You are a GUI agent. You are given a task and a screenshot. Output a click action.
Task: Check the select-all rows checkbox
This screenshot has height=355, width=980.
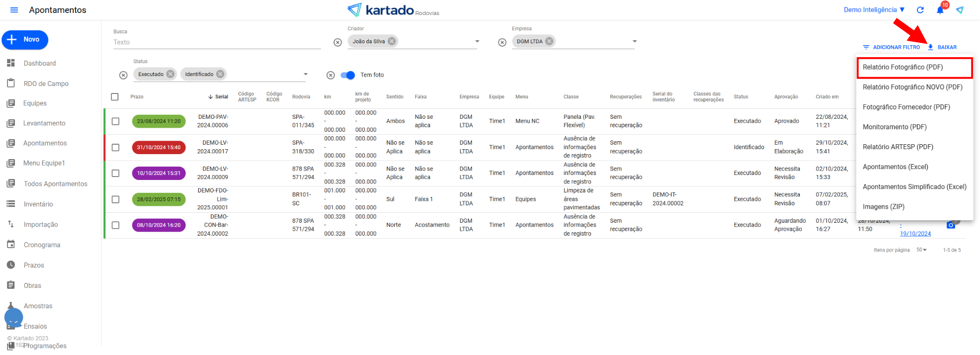(115, 97)
